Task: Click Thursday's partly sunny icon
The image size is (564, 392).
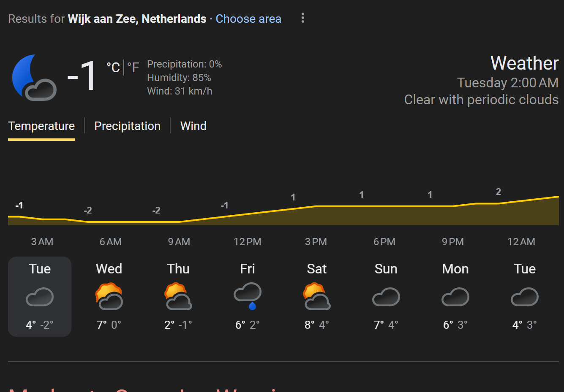Action: click(178, 297)
